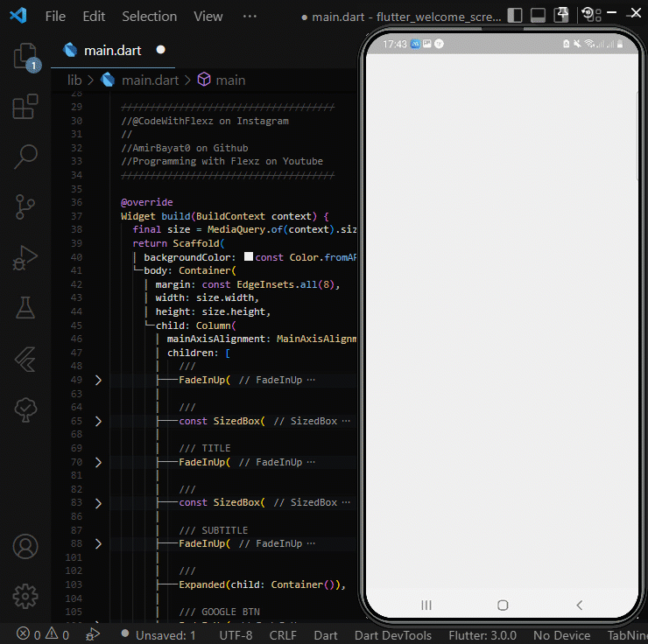Image resolution: width=648 pixels, height=644 pixels.
Task: Click the @override annotation on line 36
Action: click(x=147, y=202)
